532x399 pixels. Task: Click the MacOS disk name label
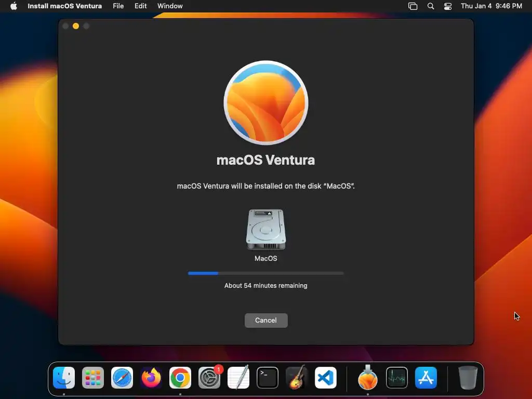click(x=265, y=259)
